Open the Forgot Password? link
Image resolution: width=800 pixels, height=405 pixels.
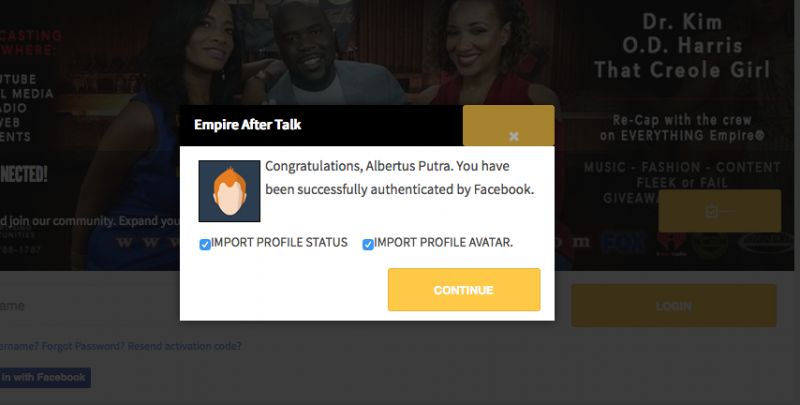[83, 346]
